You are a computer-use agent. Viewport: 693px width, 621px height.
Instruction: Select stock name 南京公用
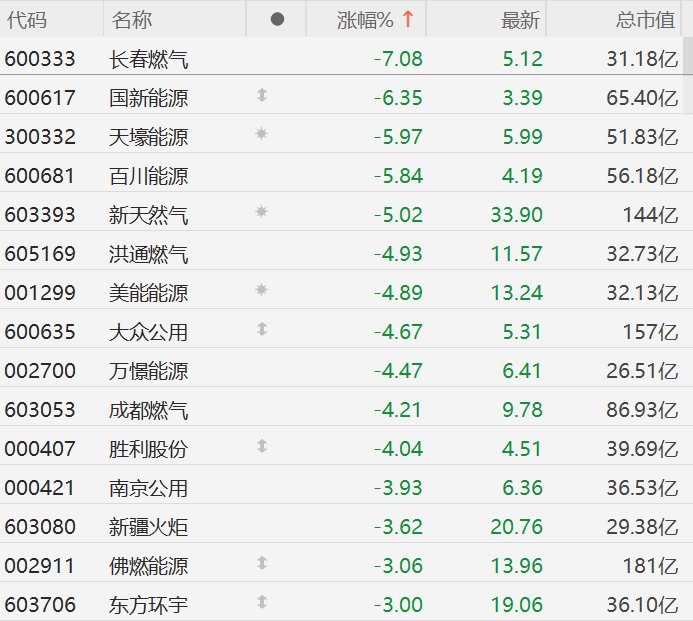(x=148, y=488)
